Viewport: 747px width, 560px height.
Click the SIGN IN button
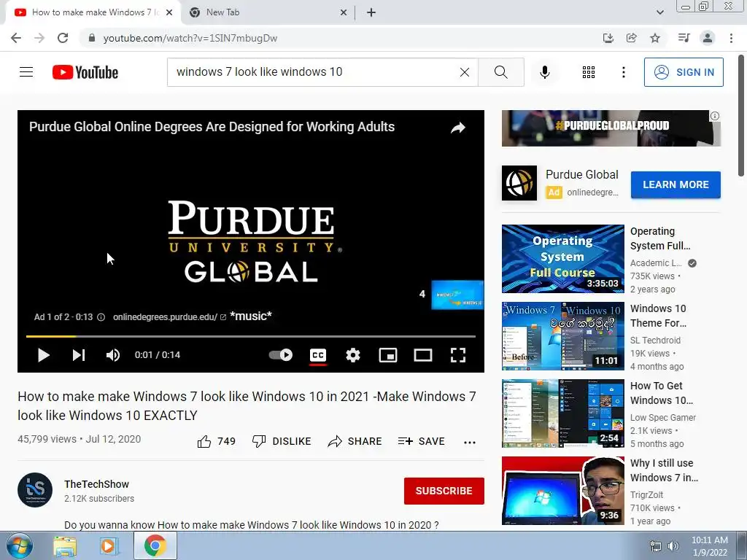[684, 72]
